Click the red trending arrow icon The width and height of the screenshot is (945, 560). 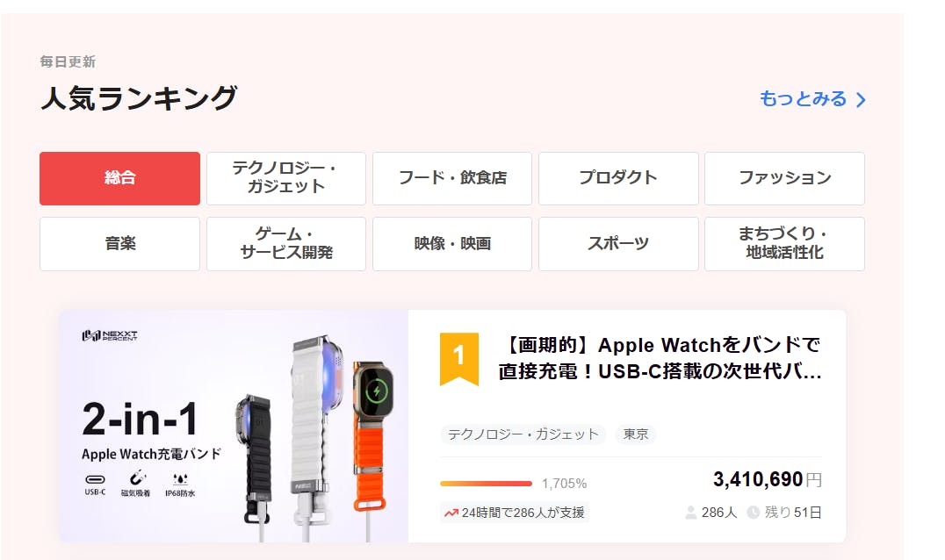[451, 513]
